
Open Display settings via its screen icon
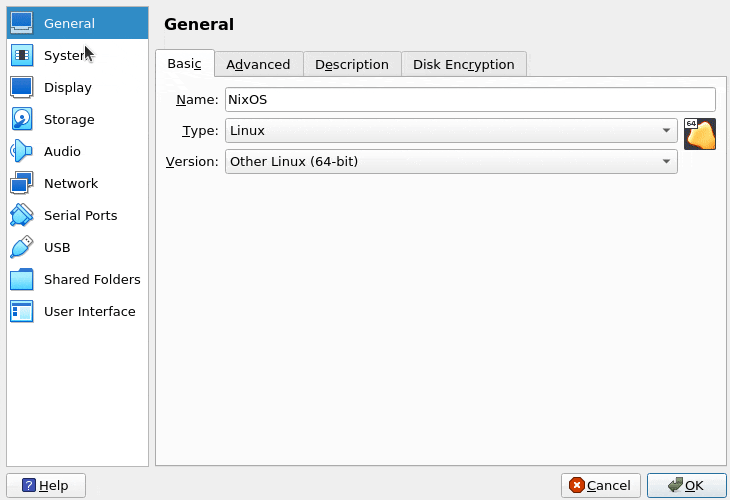[x=22, y=87]
